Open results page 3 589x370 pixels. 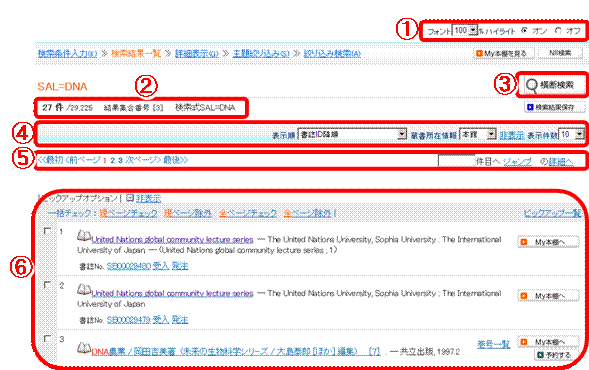(120, 160)
